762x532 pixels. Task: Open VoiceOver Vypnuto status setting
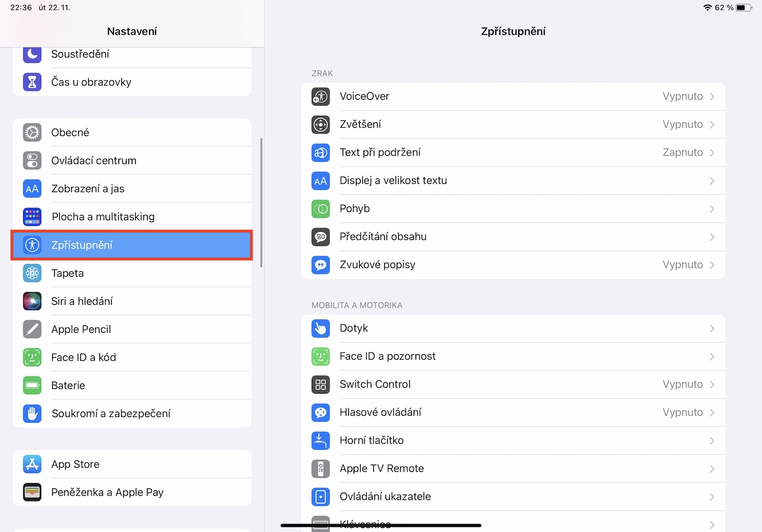point(682,97)
